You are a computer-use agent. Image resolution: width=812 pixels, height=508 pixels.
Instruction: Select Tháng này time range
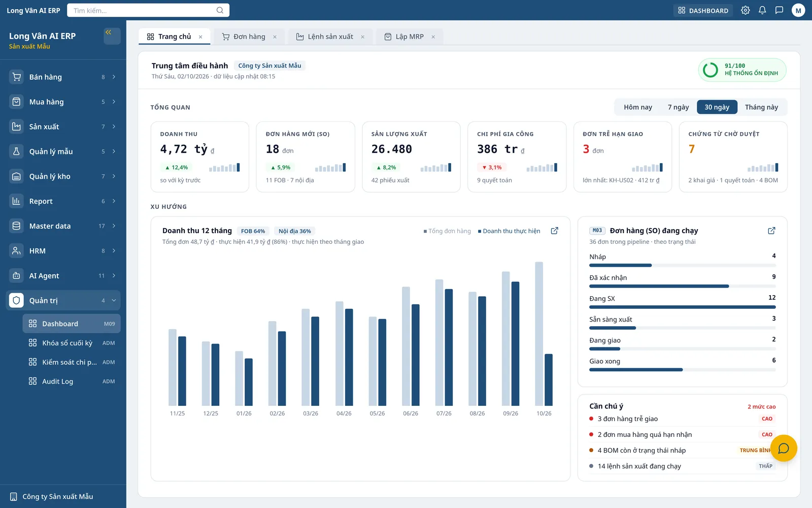tap(761, 107)
